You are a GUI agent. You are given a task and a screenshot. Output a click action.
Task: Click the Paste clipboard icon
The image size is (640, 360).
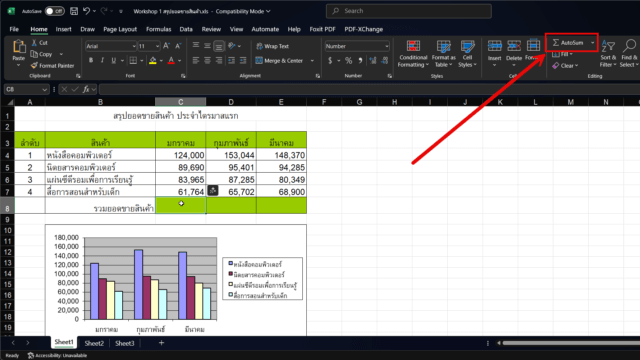tap(18, 47)
